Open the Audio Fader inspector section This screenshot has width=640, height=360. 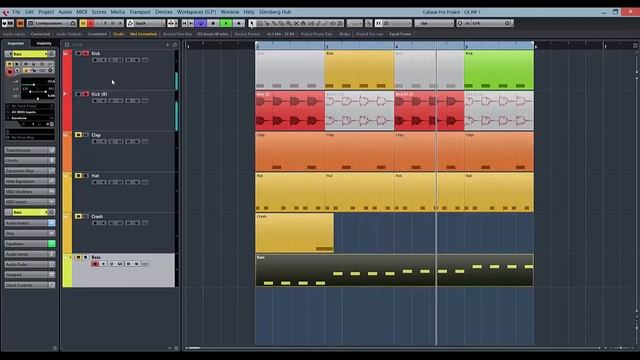(29, 264)
